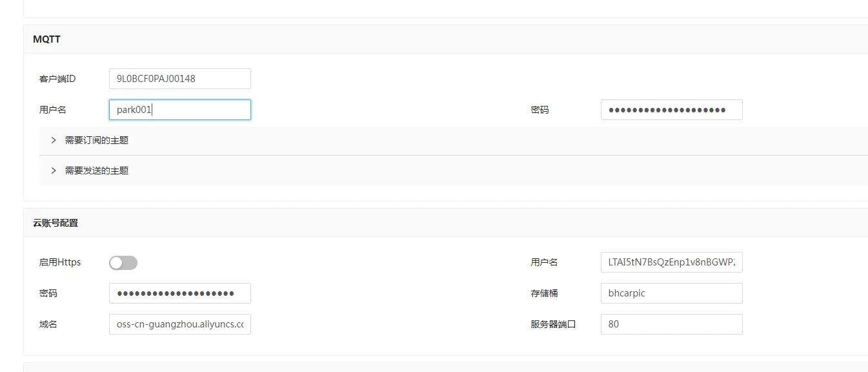Click the 存储桶 label text
Viewport: 868px width, 372px height.
coord(544,293)
